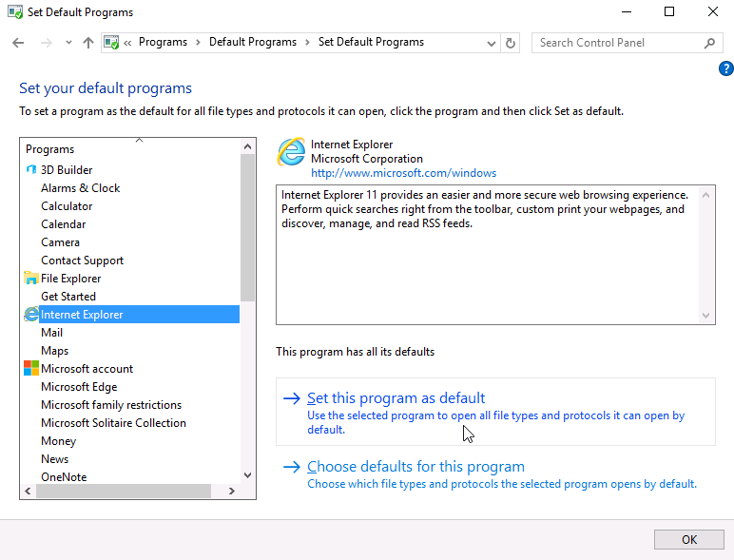
Task: Click the programs list horizontal scrollbar thumb
Action: click(124, 492)
